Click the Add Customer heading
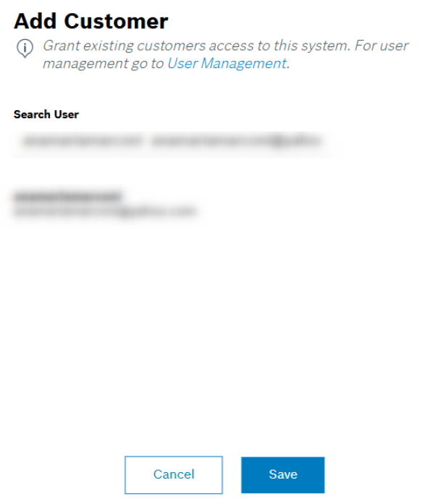This screenshot has width=427, height=504. [x=91, y=21]
